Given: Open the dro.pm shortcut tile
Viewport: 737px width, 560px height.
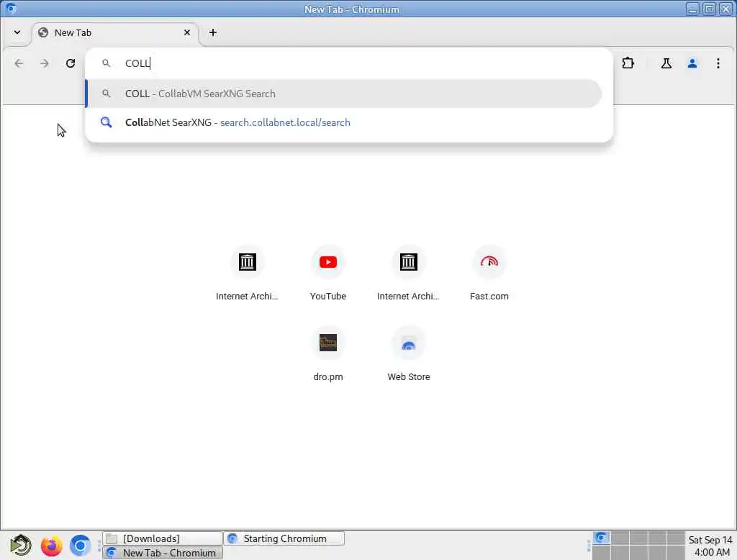Looking at the screenshot, I should pyautogui.click(x=328, y=353).
